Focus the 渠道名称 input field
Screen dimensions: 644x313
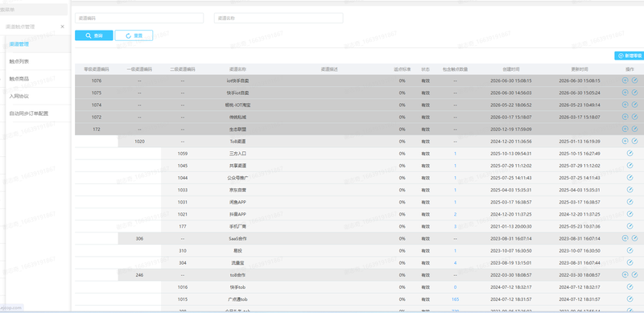click(279, 18)
